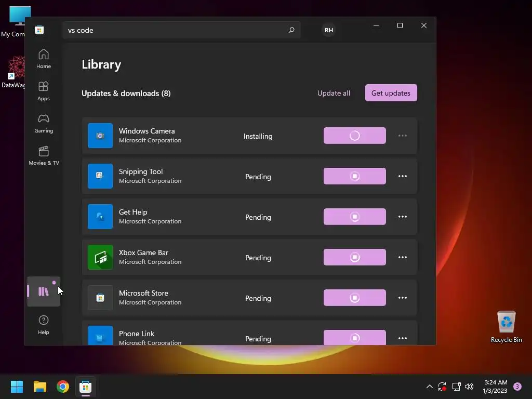Screen dimensions: 532x399
Task: Open more options for Get Help
Action: click(x=403, y=217)
